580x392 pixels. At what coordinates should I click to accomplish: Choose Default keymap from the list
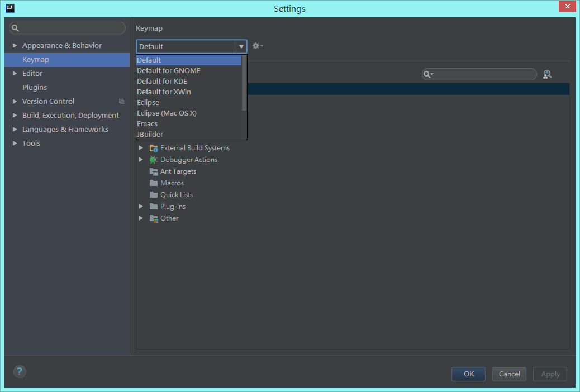click(x=189, y=60)
